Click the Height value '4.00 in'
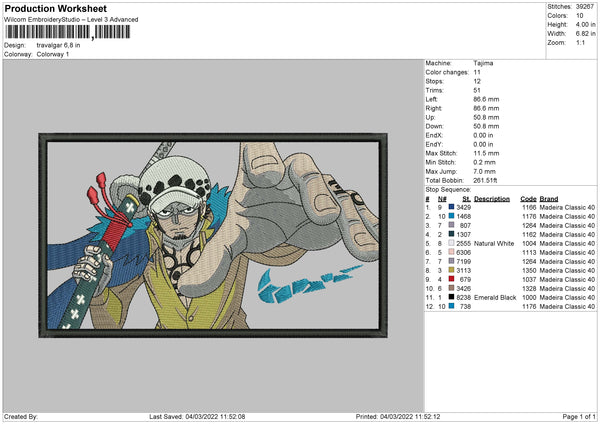This screenshot has height=424, width=600. pos(586,24)
